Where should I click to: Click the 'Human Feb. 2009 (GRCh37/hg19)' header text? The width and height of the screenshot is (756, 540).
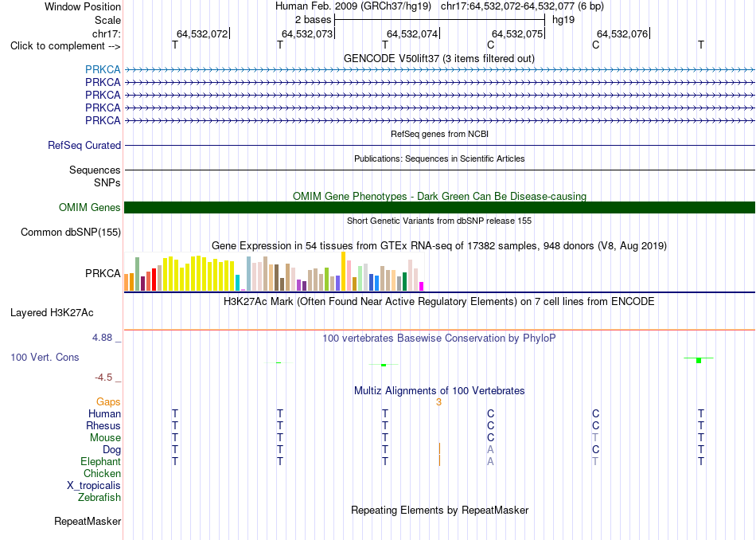pos(354,6)
